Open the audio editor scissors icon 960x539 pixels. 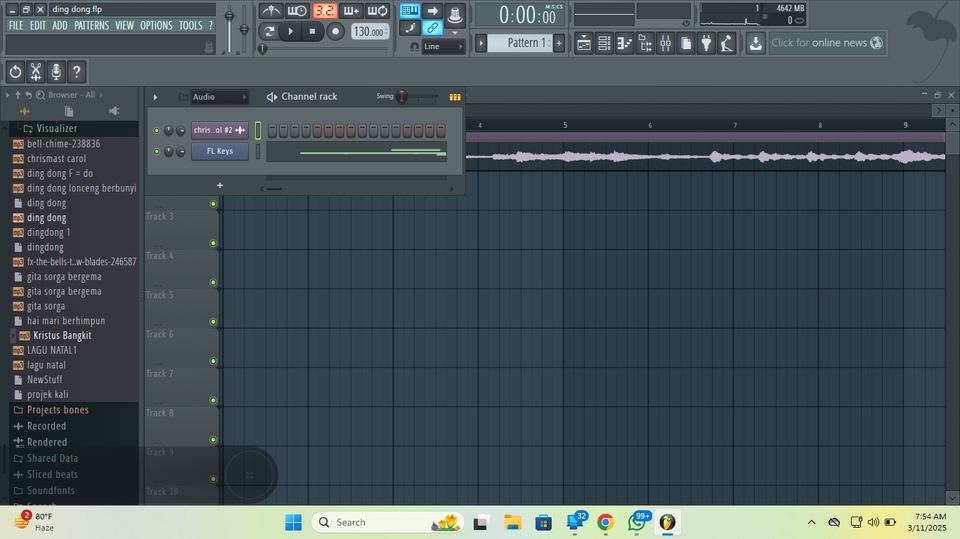coord(36,72)
